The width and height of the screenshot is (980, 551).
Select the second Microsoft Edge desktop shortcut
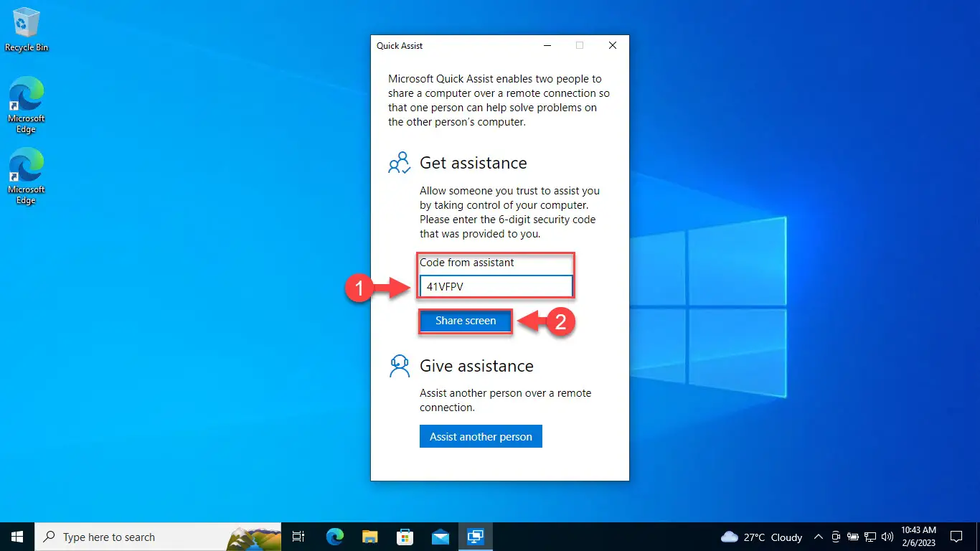(x=27, y=176)
